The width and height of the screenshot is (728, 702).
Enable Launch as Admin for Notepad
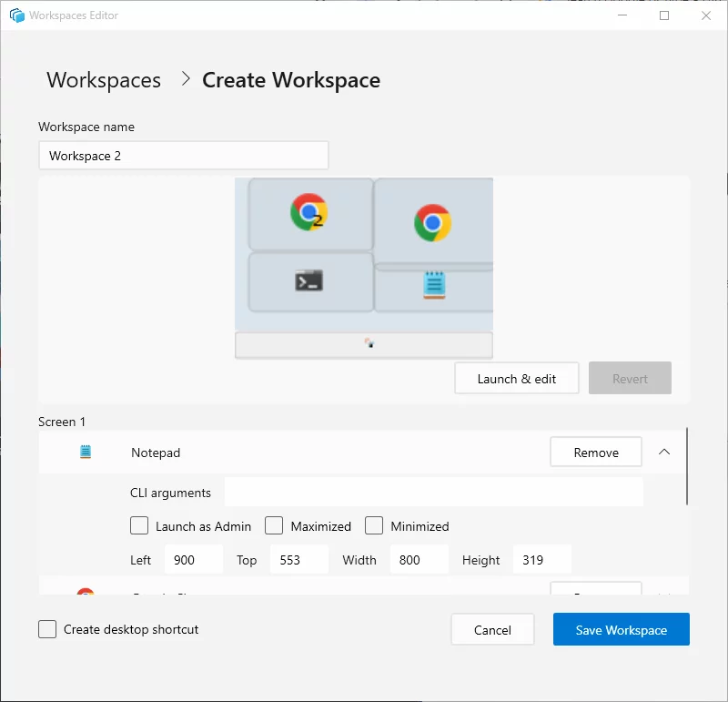[139, 525]
